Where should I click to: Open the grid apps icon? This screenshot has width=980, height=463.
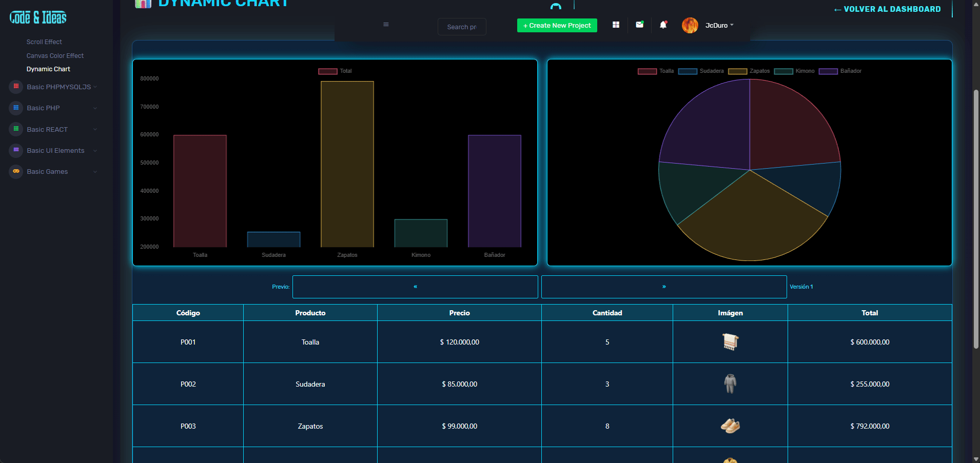(x=616, y=25)
